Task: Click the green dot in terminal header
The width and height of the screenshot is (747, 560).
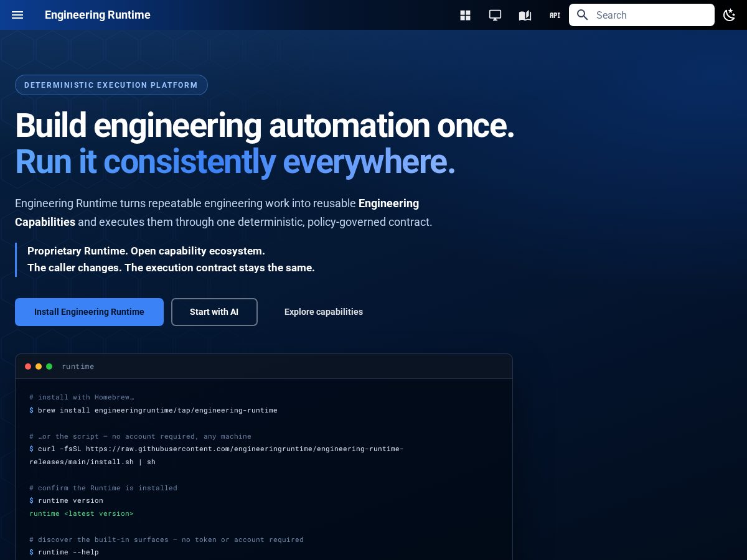Action: [x=49, y=366]
